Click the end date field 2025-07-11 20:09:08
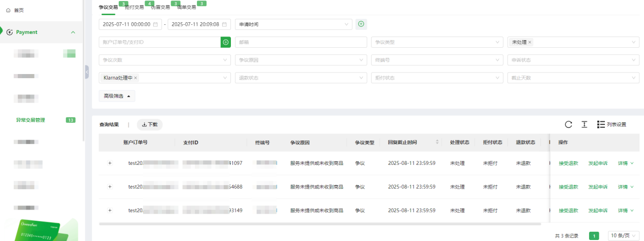644x241 pixels. point(199,24)
